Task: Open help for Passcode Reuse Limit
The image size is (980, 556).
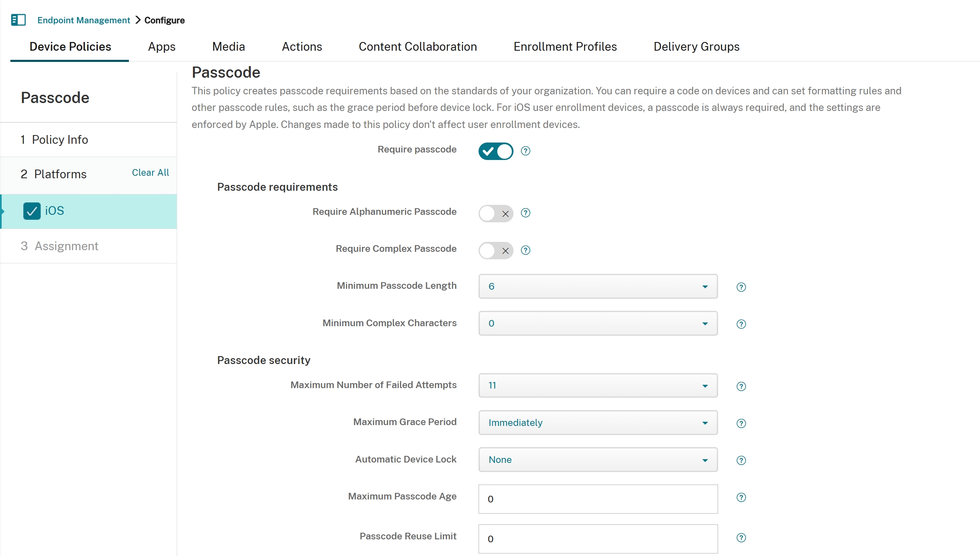Action: (x=741, y=537)
